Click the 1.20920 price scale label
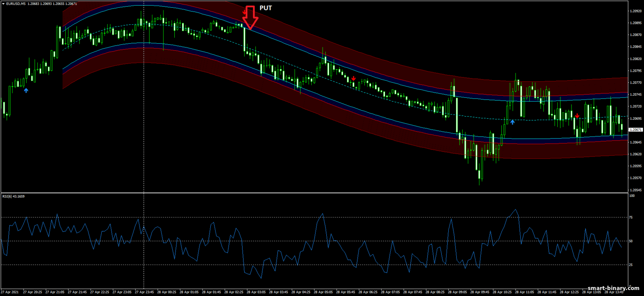The height and width of the screenshot is (296, 644). (635, 11)
